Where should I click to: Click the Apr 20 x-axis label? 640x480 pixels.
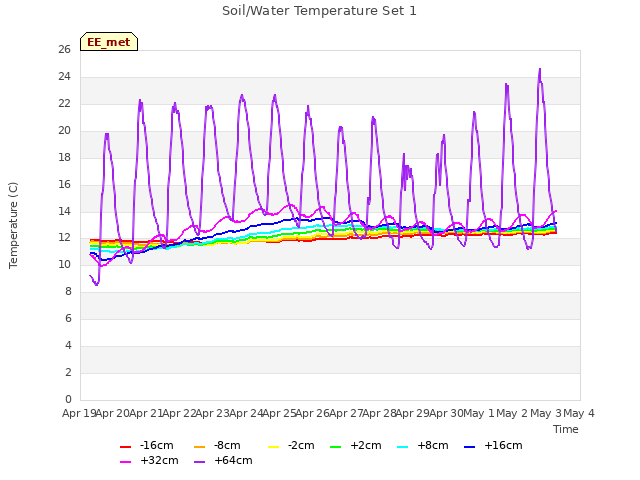(113, 413)
